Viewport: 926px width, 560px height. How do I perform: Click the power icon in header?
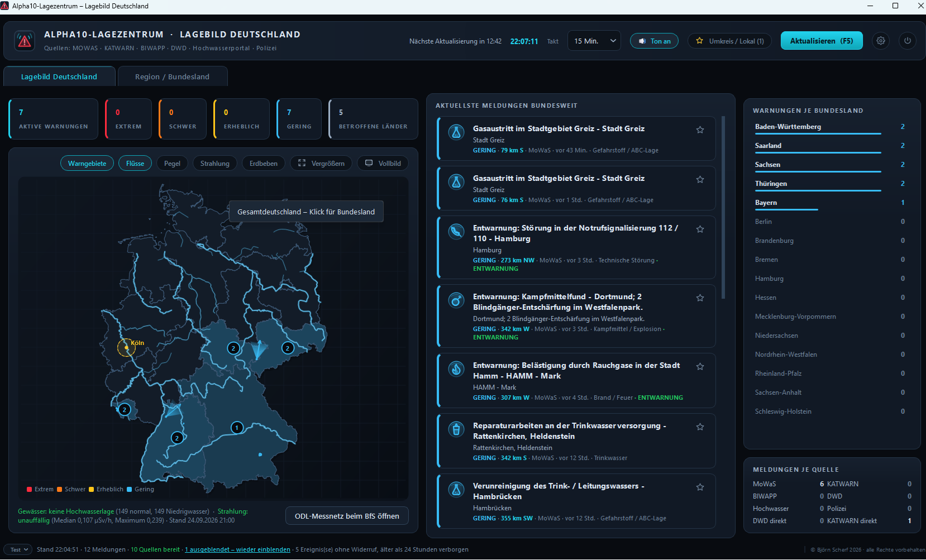908,41
